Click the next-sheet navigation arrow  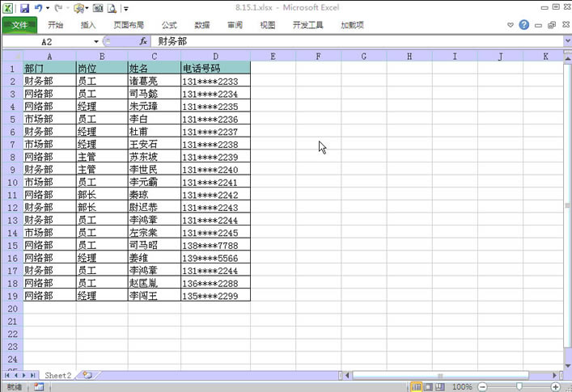[x=24, y=375]
